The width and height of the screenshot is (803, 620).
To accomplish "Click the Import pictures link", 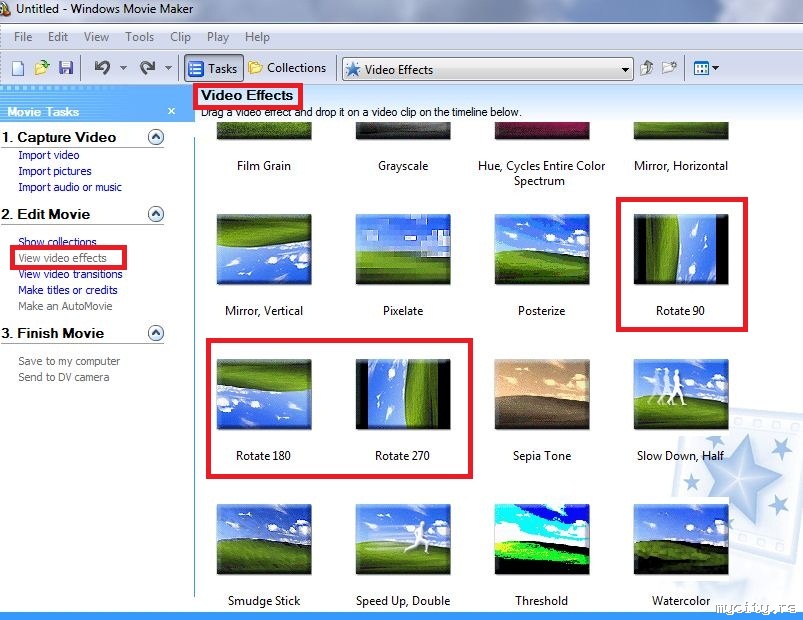I will point(55,171).
